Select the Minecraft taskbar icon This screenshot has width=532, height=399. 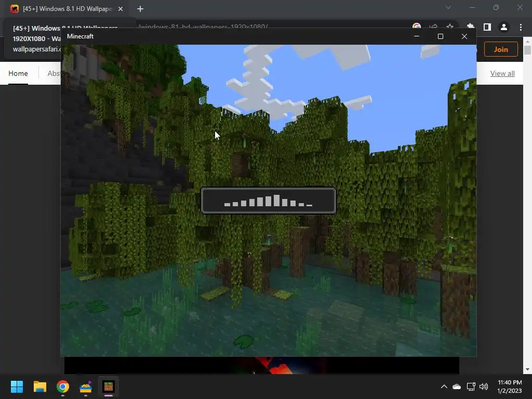(109, 387)
